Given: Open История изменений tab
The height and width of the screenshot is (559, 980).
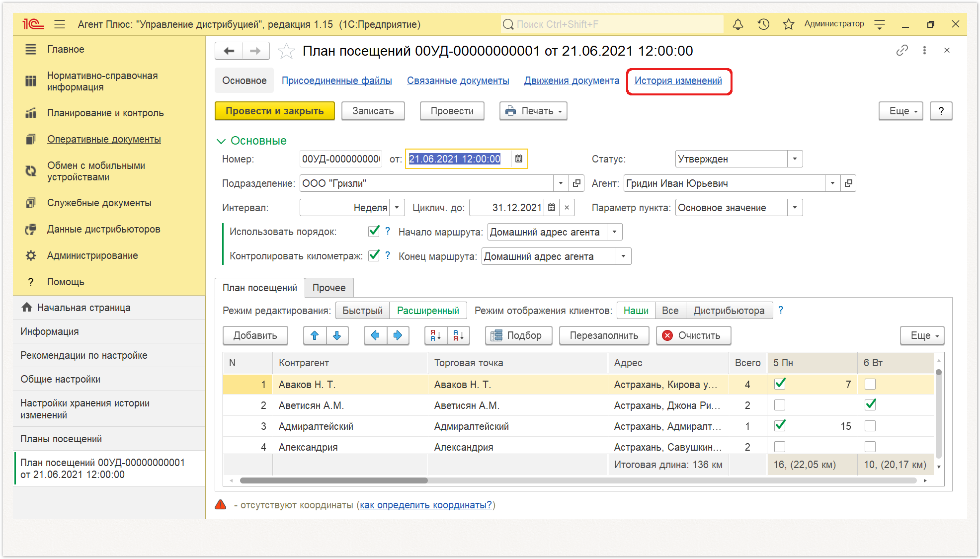Looking at the screenshot, I should click(678, 80).
